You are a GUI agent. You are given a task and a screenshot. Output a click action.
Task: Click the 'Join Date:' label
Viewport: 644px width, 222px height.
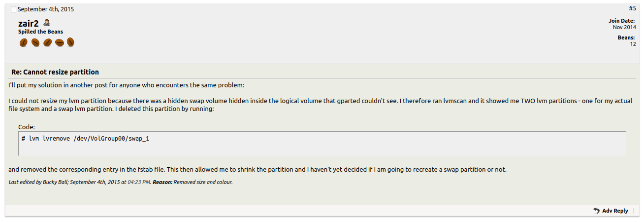coord(622,21)
